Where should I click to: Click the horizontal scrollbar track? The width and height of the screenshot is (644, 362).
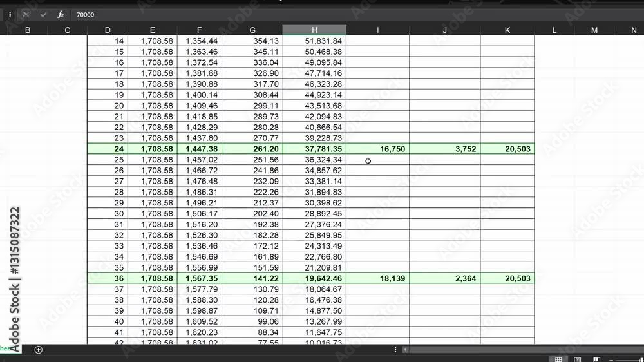click(x=526, y=350)
